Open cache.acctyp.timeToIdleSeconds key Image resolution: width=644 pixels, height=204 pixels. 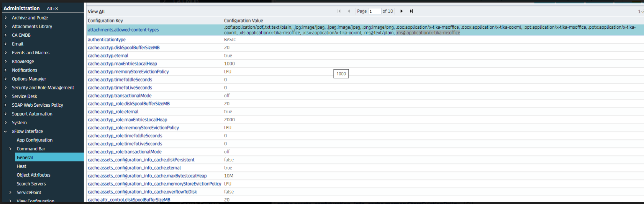pos(120,79)
